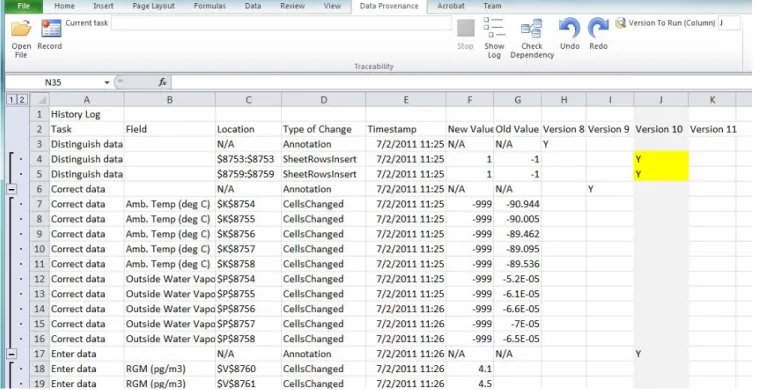Switch to the Team tab
Screen dimensions: 758x390
492,6
